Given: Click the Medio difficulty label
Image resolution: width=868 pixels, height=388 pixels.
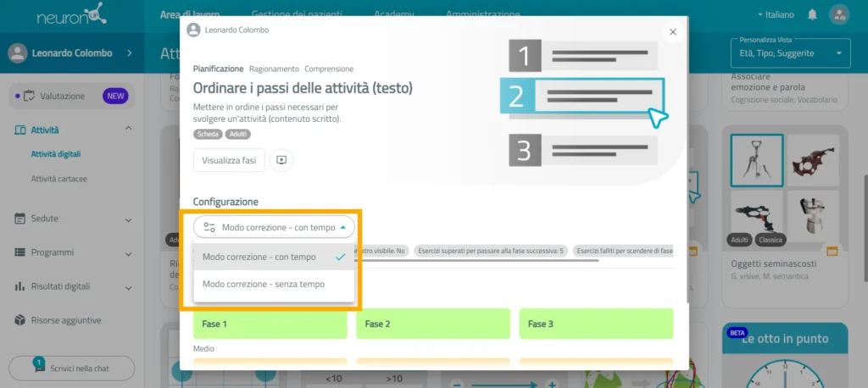Looking at the screenshot, I should (x=203, y=349).
